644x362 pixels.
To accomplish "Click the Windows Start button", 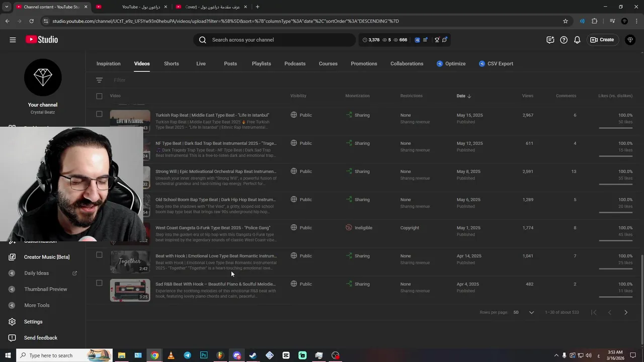I will [x=8, y=355].
